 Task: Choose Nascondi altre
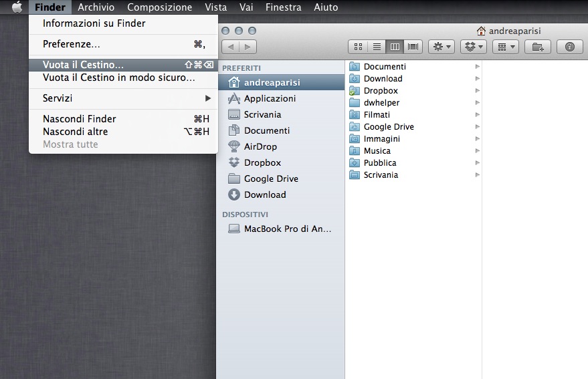point(123,132)
